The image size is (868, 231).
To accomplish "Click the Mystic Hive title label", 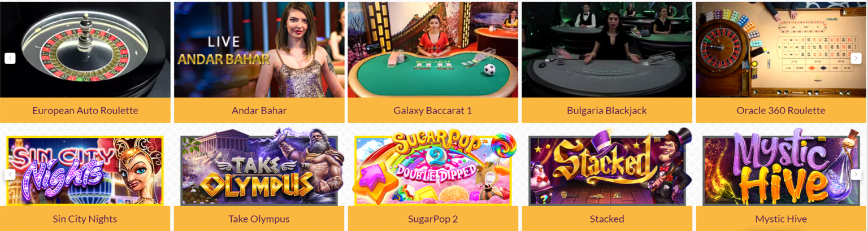I will [781, 219].
